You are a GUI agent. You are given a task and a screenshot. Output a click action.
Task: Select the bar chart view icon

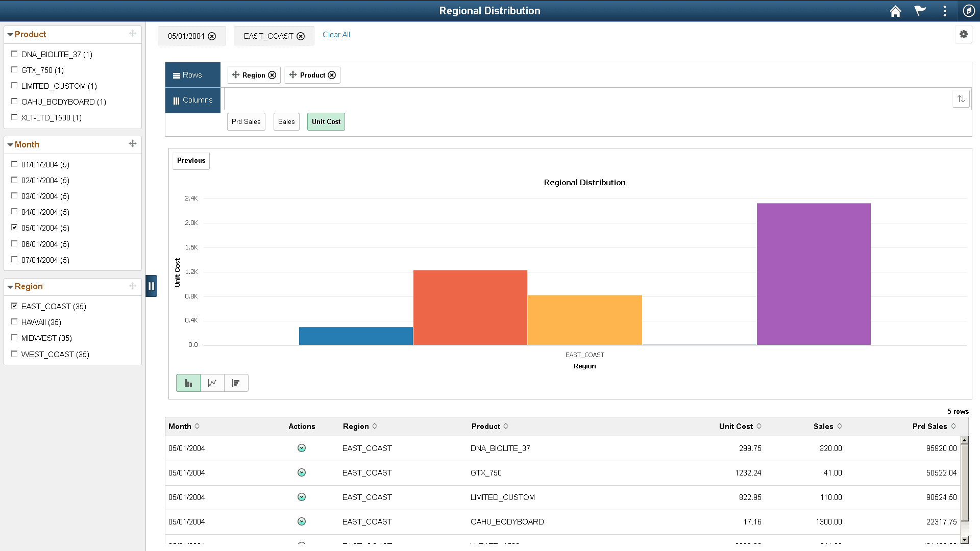pos(188,383)
